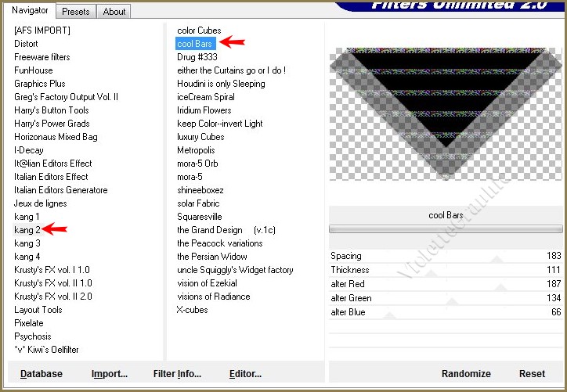Select kang 2 filter category

[27, 230]
